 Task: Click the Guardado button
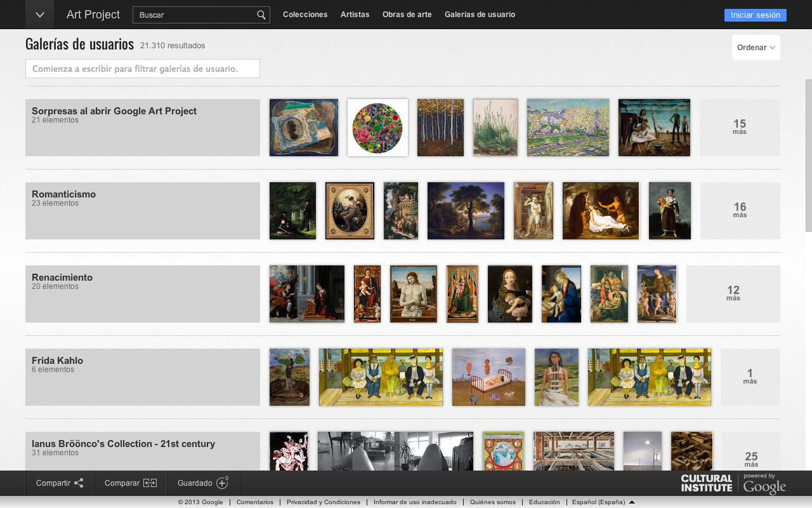tap(204, 483)
